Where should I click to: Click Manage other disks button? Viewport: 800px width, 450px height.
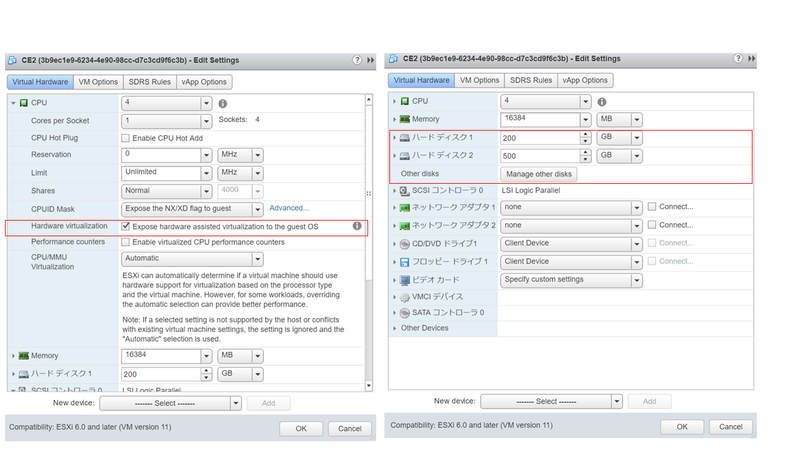tap(539, 174)
